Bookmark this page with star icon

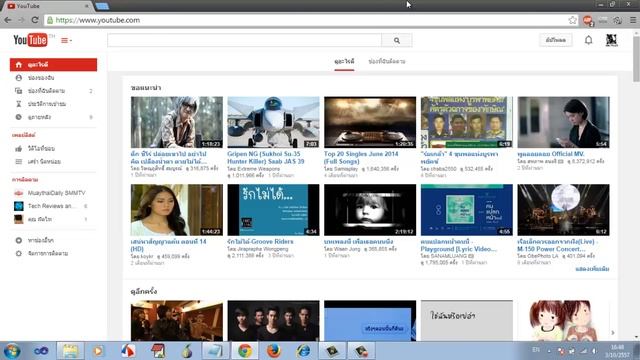(573, 20)
